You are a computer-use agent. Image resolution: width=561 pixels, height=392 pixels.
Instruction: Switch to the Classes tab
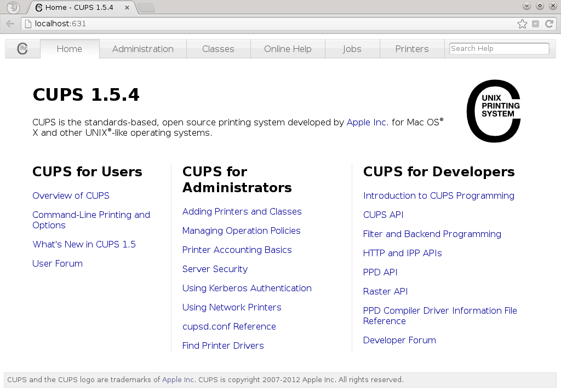point(218,49)
